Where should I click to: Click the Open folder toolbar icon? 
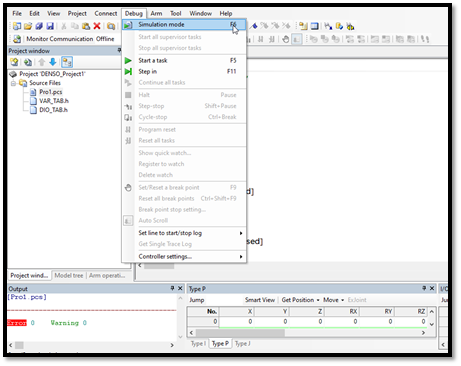click(28, 26)
